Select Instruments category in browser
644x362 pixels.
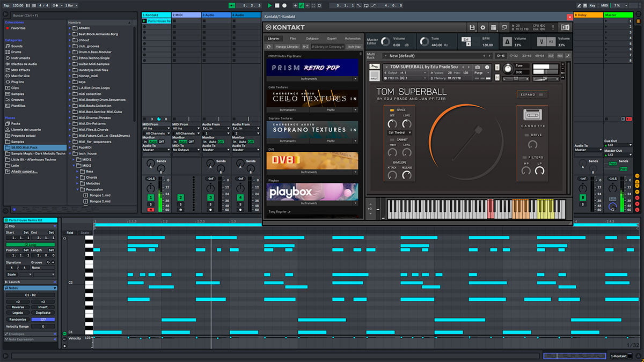20,58
